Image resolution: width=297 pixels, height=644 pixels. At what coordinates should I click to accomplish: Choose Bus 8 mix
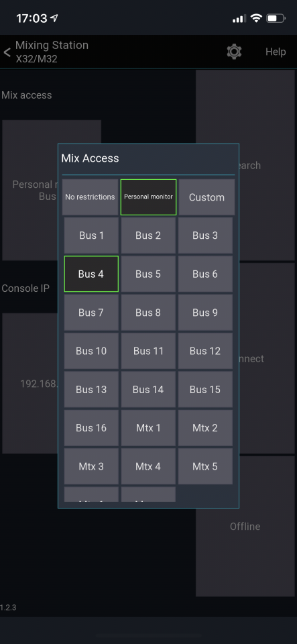tap(148, 313)
